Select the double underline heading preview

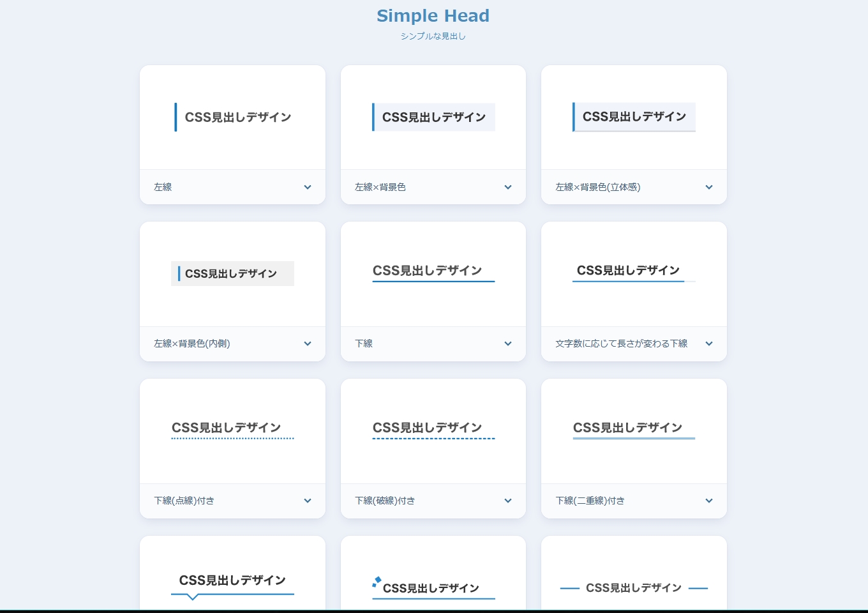pyautogui.click(x=634, y=429)
